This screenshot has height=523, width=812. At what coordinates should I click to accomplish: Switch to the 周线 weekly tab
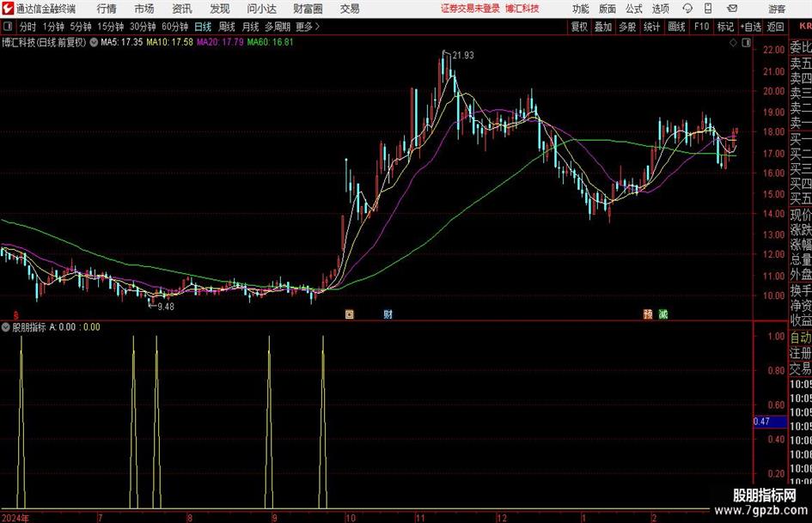point(226,27)
